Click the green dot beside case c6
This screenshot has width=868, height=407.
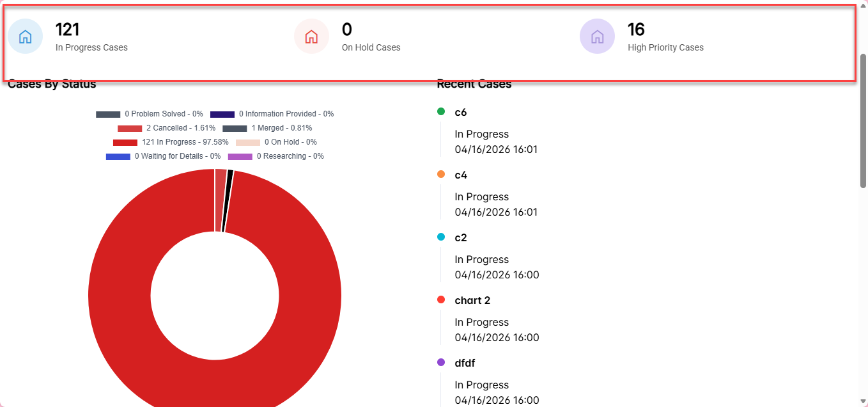coord(441,112)
